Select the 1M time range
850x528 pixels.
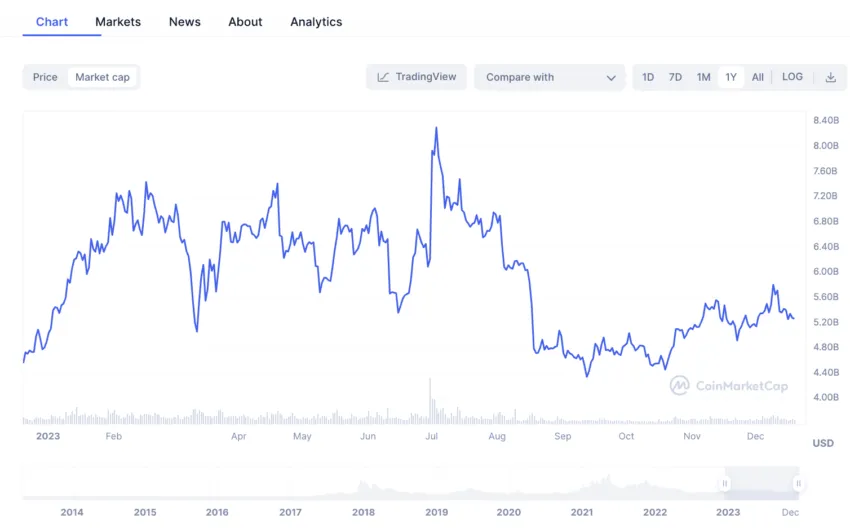tap(703, 77)
